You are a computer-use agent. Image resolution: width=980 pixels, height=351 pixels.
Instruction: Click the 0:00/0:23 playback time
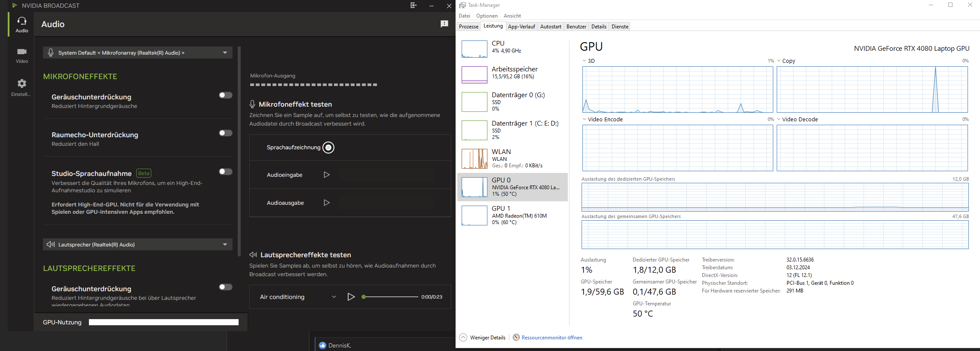tap(432, 297)
